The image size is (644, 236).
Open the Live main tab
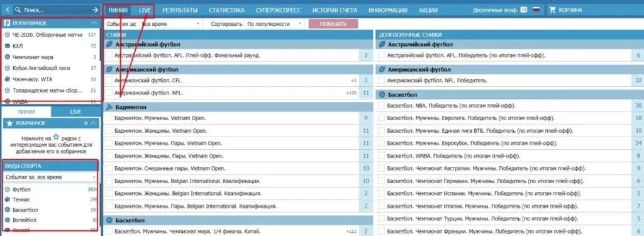click(x=145, y=10)
